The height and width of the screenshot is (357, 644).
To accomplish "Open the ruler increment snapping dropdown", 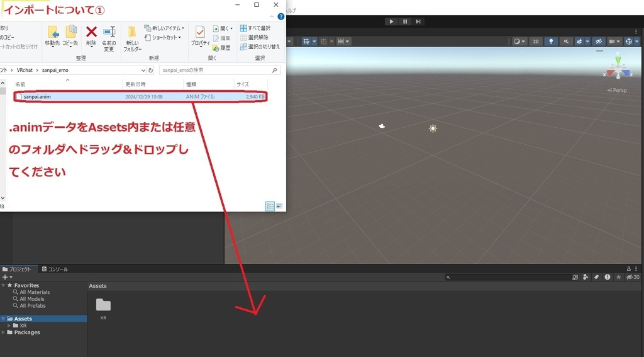I will click(x=347, y=41).
